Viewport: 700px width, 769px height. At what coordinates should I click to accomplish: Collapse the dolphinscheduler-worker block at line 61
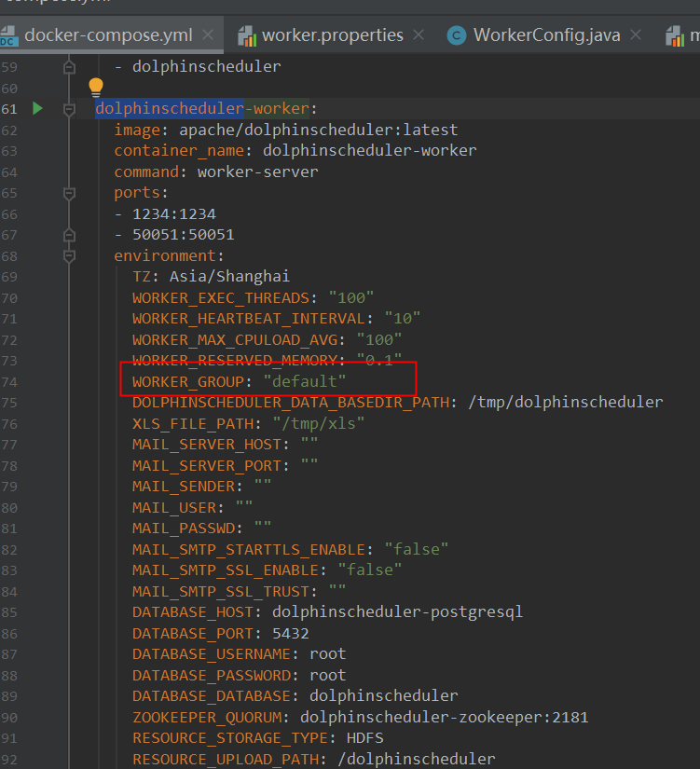coord(69,109)
